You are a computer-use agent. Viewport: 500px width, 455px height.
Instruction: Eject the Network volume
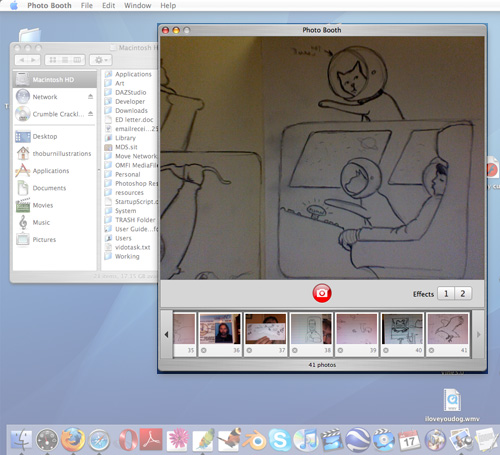pos(90,97)
